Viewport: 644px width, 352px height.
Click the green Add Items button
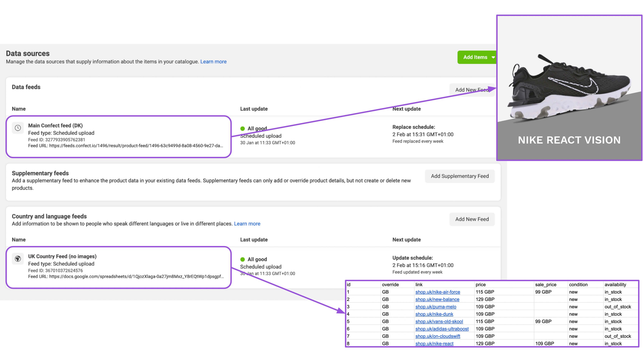pos(477,57)
